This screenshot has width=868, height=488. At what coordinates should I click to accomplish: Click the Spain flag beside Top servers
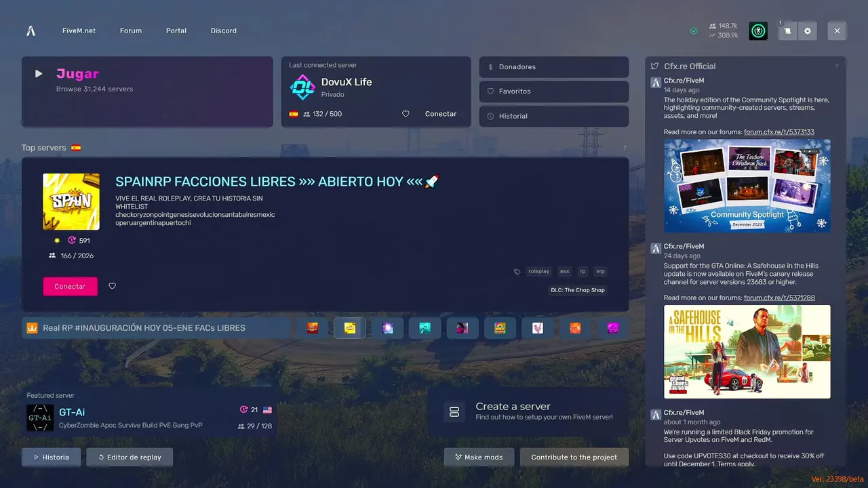[x=76, y=148]
